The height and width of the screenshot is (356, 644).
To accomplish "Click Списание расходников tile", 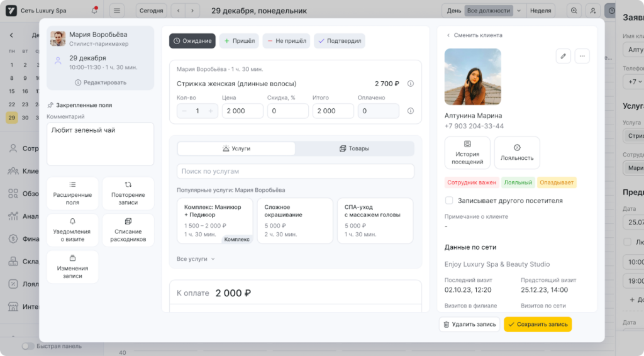I will point(128,230).
